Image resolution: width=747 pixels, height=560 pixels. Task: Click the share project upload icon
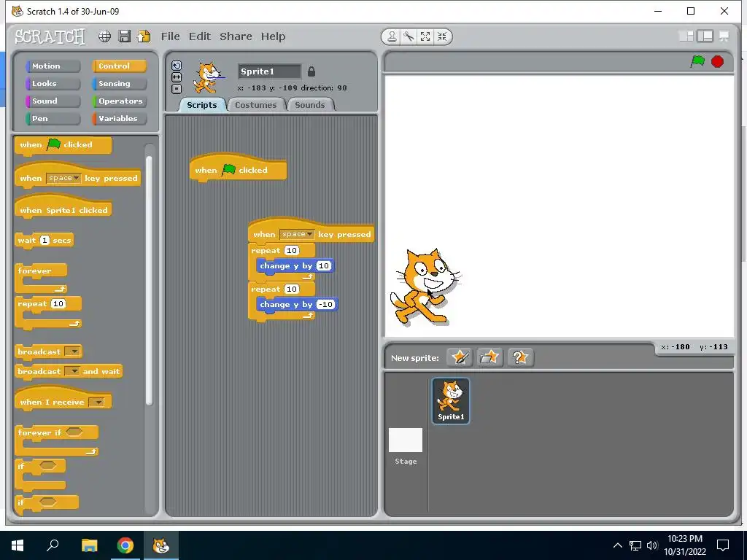[144, 36]
